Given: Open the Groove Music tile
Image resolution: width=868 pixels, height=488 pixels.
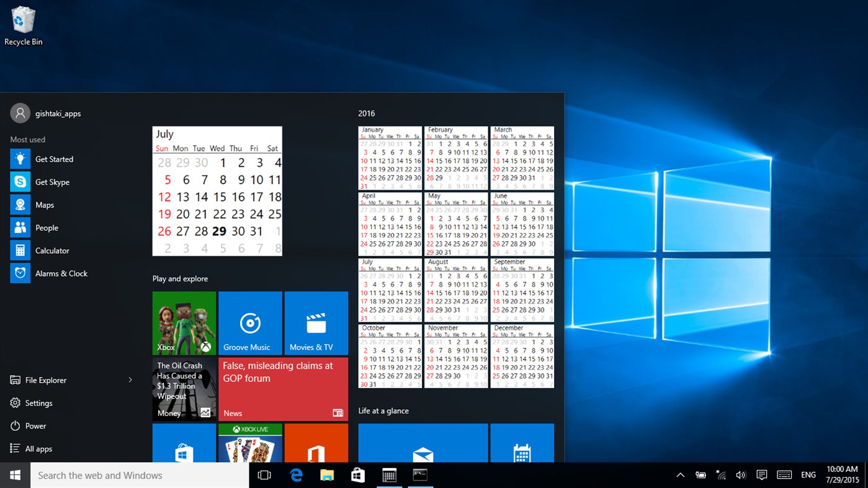Looking at the screenshot, I should [x=250, y=322].
